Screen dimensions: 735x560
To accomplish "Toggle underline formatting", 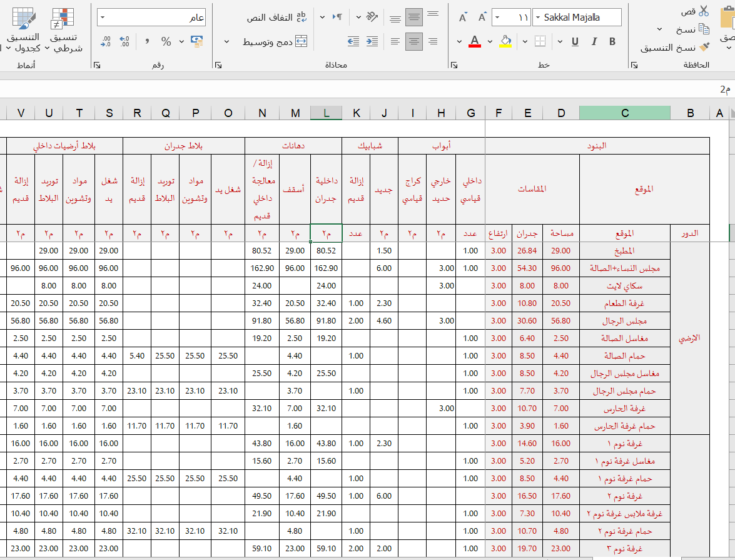I will [574, 41].
